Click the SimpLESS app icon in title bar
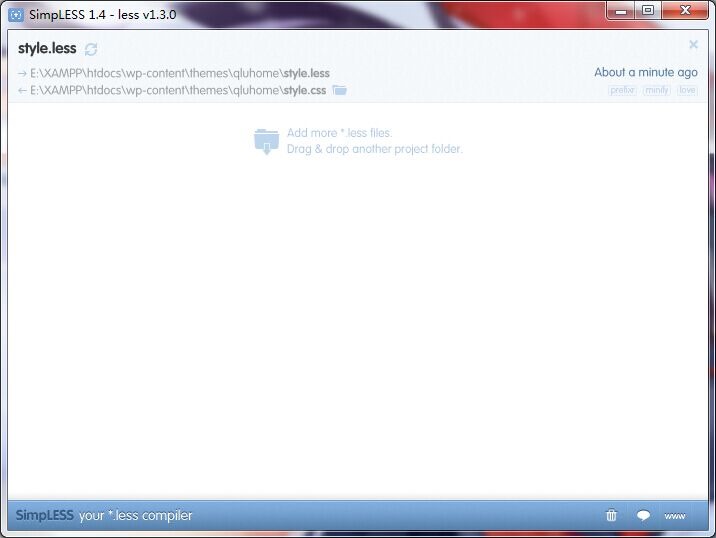Image resolution: width=716 pixels, height=538 pixels. click(16, 15)
